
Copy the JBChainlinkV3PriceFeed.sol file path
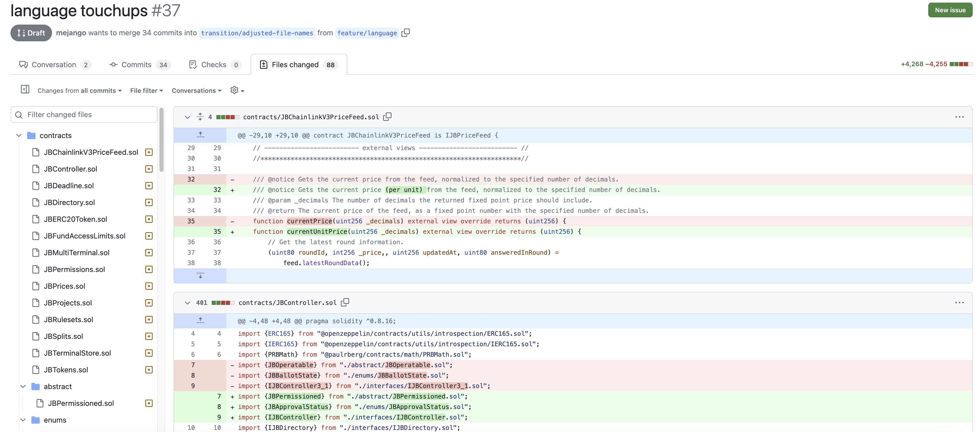(x=388, y=116)
